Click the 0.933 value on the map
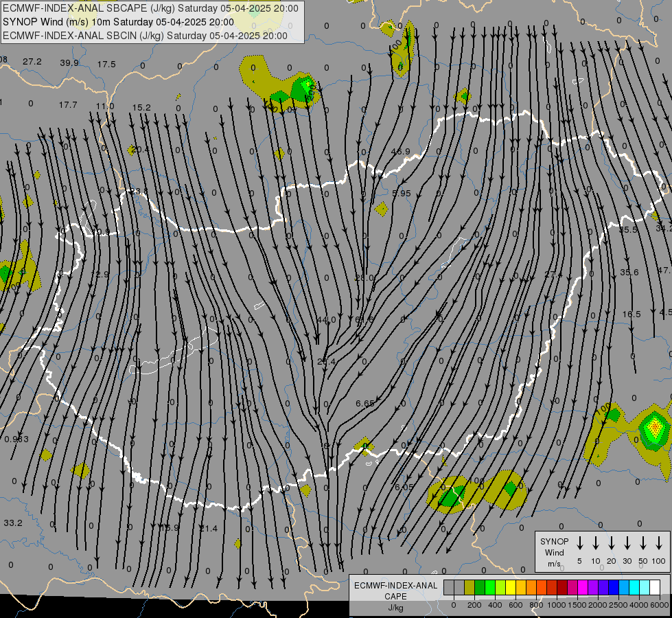 [x=16, y=439]
